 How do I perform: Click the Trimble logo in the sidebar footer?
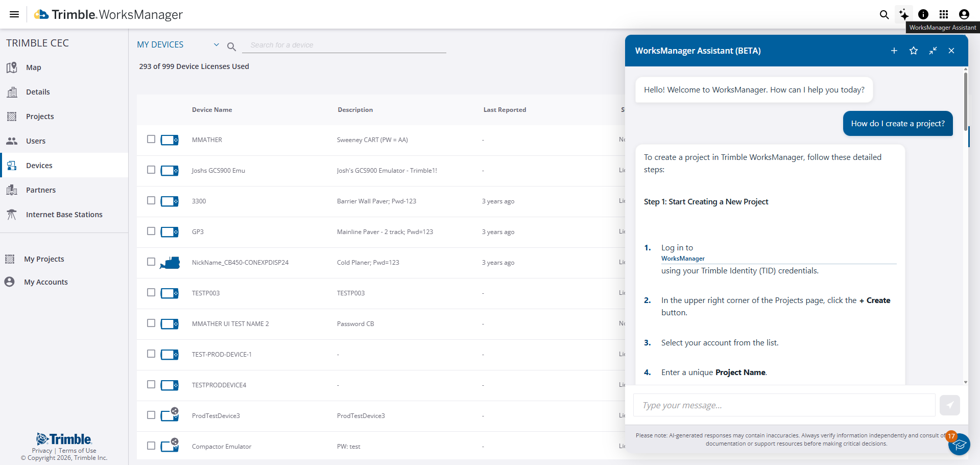tap(64, 439)
